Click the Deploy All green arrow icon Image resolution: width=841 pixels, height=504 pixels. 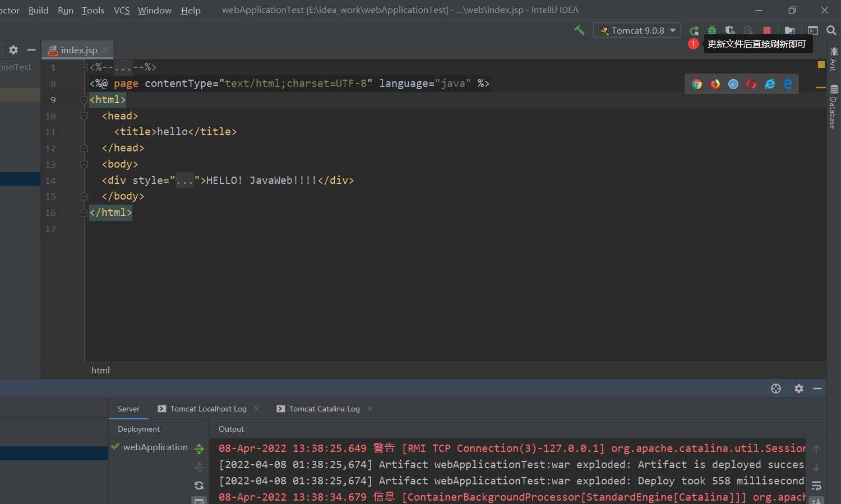[x=199, y=448]
